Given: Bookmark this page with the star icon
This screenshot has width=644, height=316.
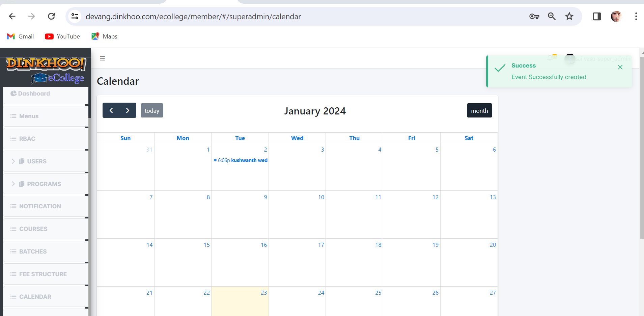Looking at the screenshot, I should pyautogui.click(x=569, y=16).
